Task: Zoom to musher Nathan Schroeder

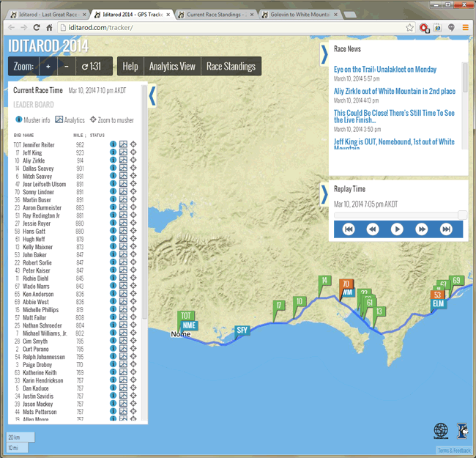Action: tap(133, 325)
